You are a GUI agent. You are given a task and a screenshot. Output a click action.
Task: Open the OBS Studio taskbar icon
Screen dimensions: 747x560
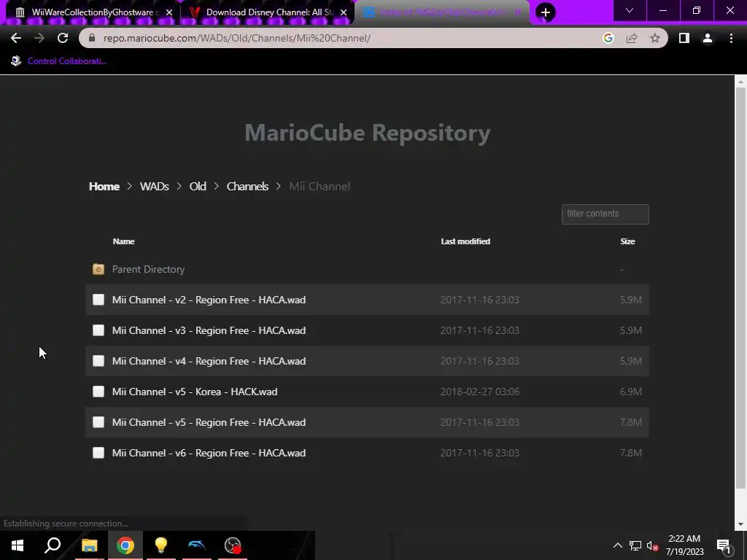click(233, 545)
